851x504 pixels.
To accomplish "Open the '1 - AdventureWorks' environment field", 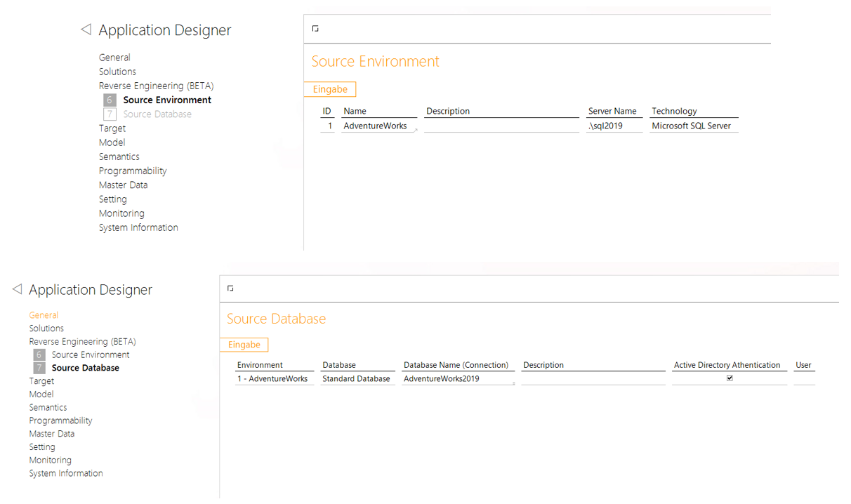I will coord(274,379).
